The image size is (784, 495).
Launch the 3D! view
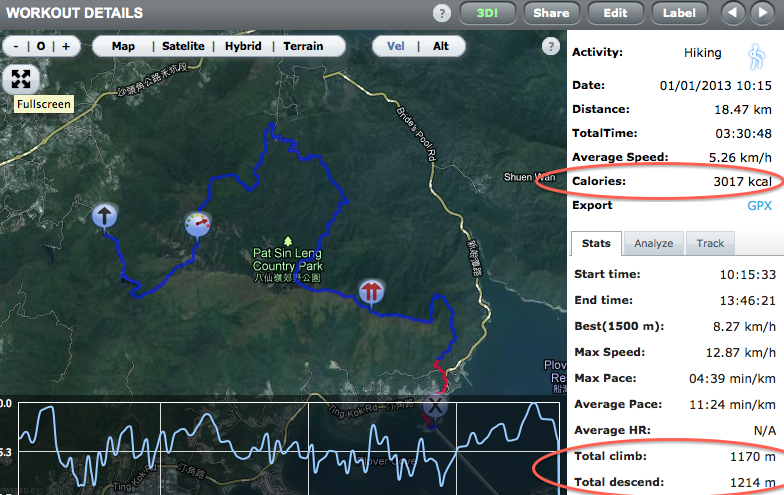coord(487,13)
